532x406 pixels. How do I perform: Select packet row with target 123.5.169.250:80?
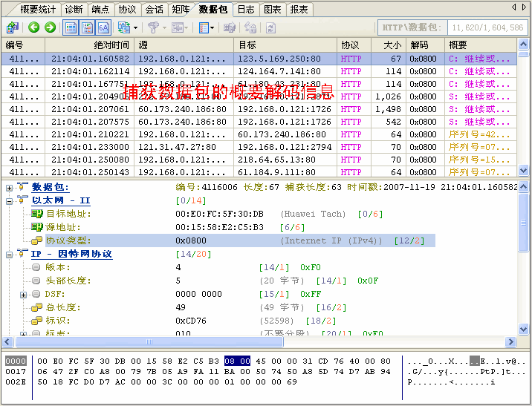[282, 59]
